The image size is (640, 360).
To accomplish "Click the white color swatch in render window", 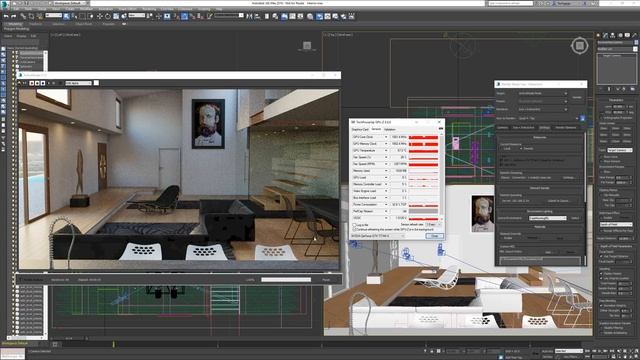I will (x=96, y=83).
